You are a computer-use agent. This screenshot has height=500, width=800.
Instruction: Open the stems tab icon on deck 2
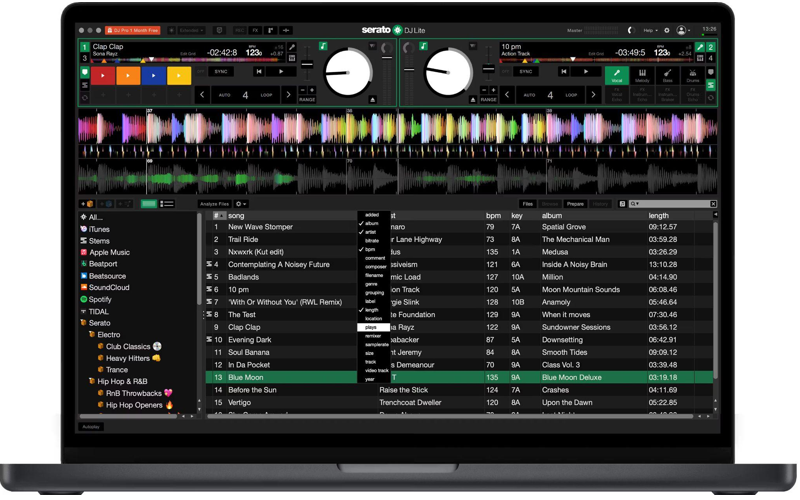[711, 85]
